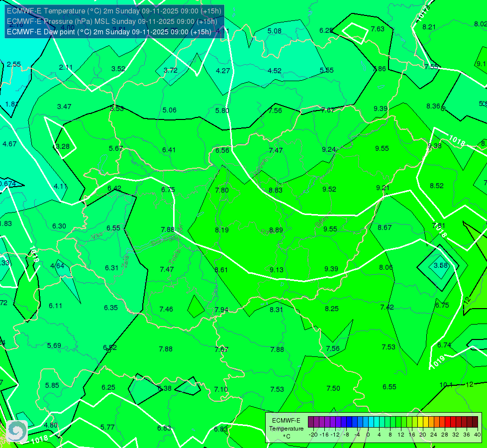Click the 8.36 dew point value
The height and width of the screenshot is (448, 487).
[x=433, y=107]
